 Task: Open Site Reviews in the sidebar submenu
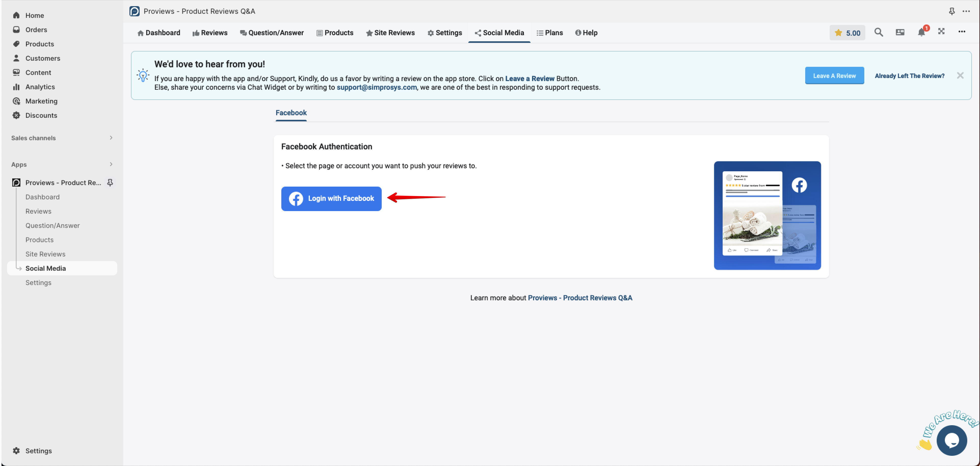click(45, 254)
